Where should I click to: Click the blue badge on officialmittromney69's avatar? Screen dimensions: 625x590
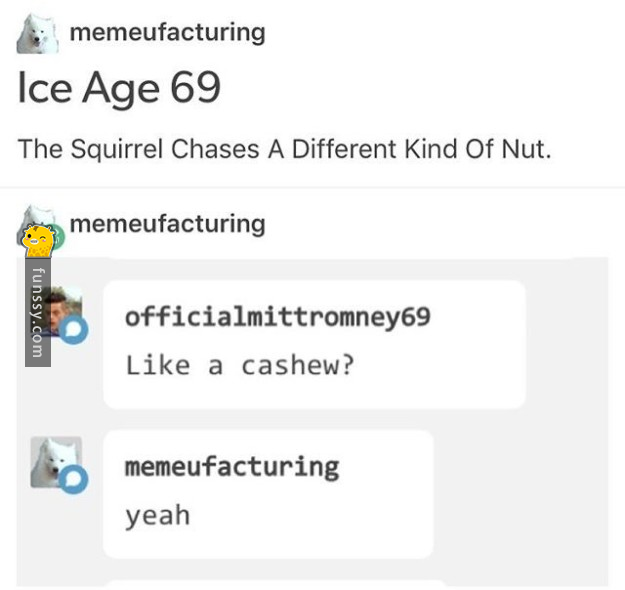point(76,330)
